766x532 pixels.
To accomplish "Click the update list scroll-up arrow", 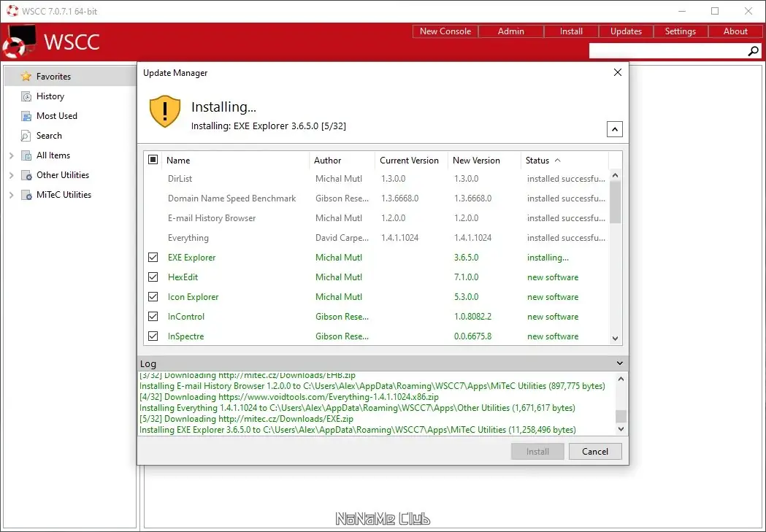I will pyautogui.click(x=615, y=175).
